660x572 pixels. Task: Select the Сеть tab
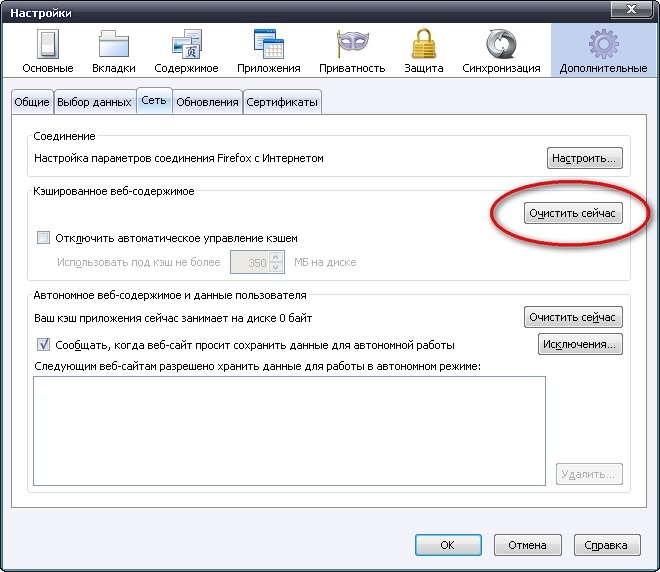tap(154, 101)
